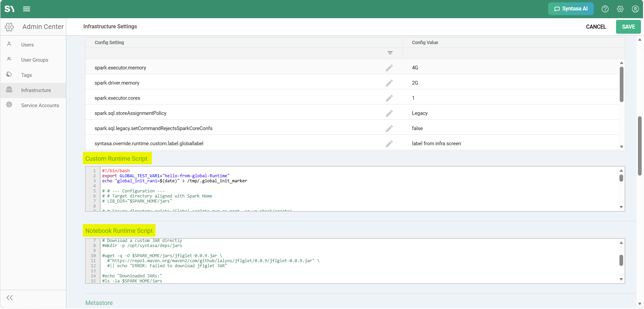Image resolution: width=644 pixels, height=309 pixels.
Task: Click CANCEL to discard changes
Action: (x=596, y=27)
